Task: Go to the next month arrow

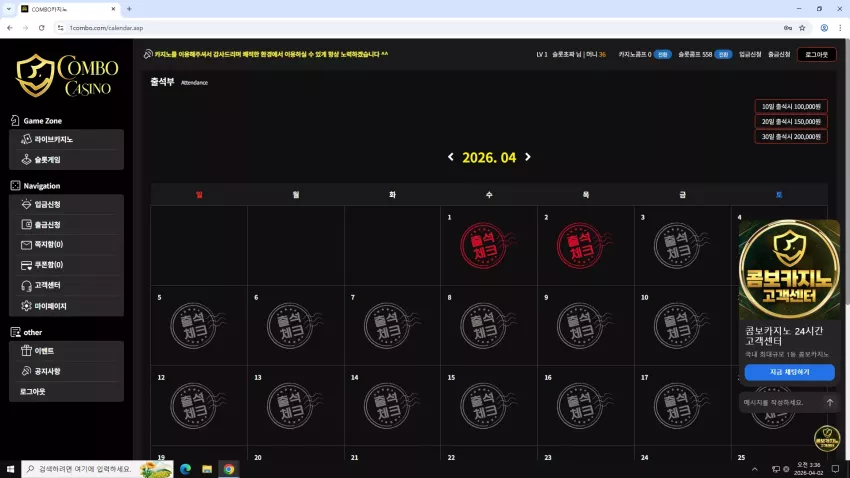Action: 527,157
